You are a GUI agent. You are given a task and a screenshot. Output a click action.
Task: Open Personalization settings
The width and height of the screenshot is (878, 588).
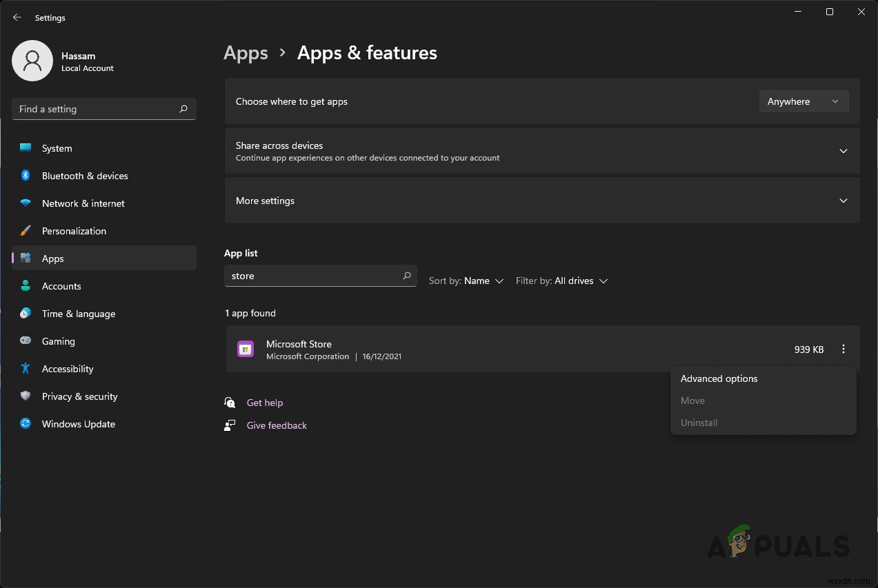click(74, 230)
